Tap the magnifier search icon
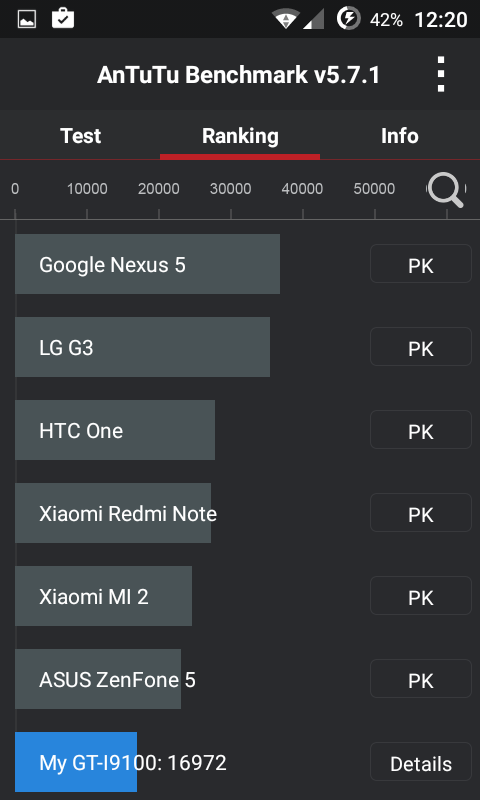This screenshot has width=480, height=800. coord(445,190)
